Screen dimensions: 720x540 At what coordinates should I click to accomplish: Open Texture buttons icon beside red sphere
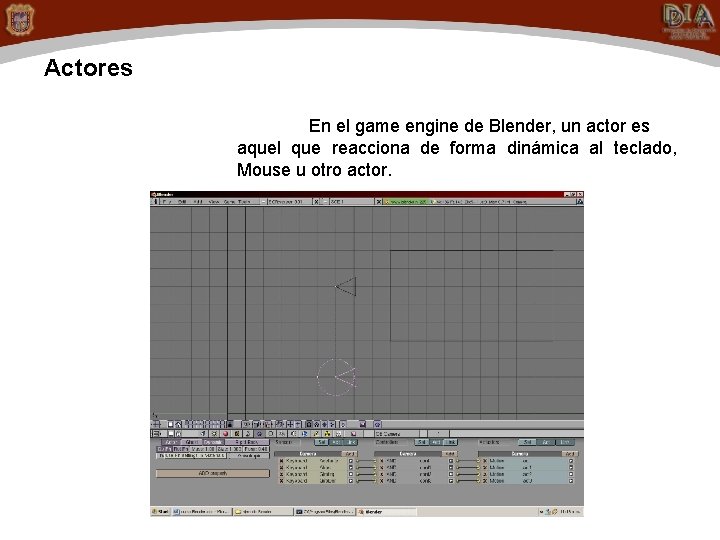(237, 434)
